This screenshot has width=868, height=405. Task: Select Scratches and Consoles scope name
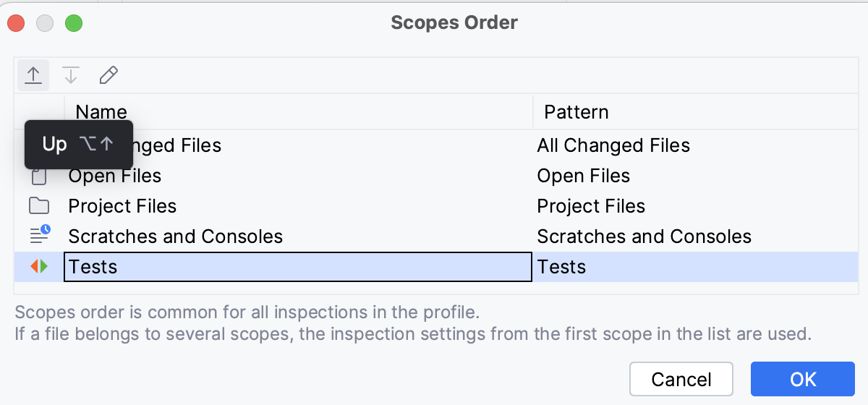pos(176,236)
